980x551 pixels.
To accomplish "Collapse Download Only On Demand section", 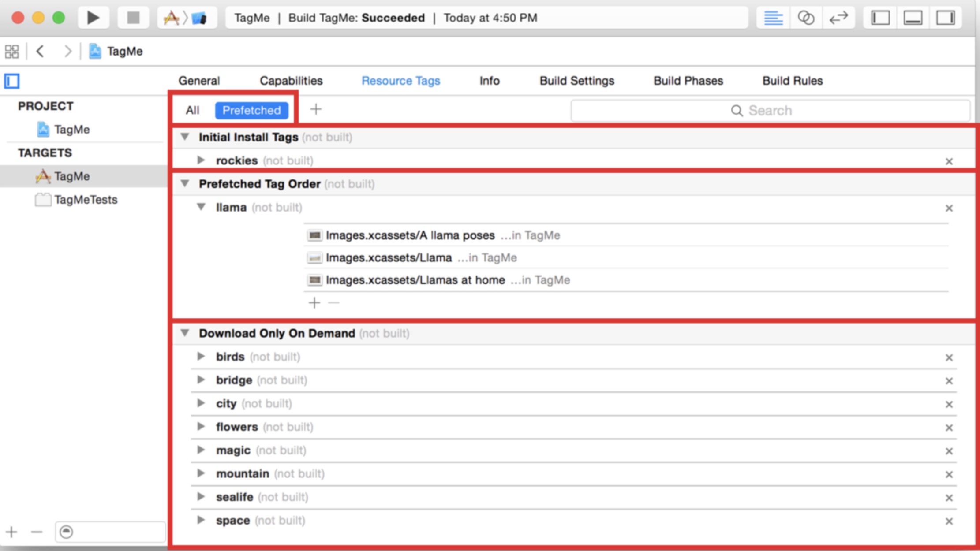I will pos(185,333).
